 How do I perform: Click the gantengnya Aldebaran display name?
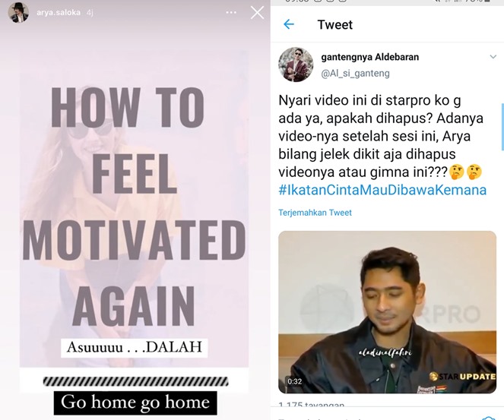pyautogui.click(x=370, y=57)
